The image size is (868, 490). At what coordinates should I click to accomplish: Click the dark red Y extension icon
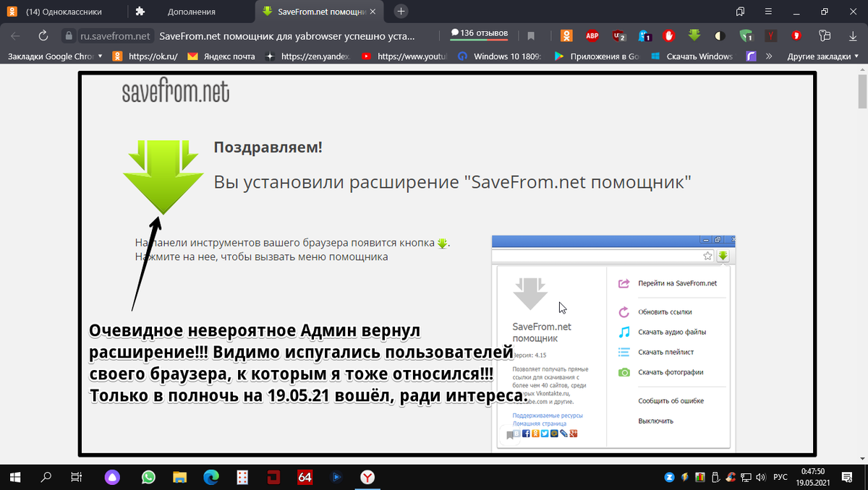[x=771, y=35]
